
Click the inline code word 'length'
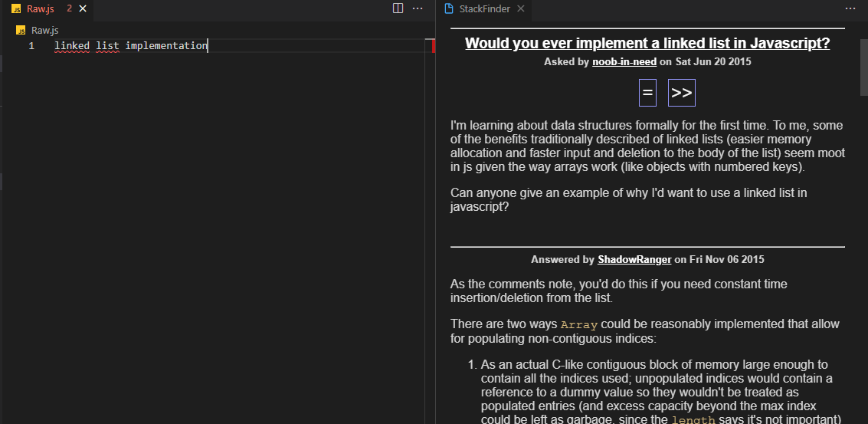click(x=693, y=419)
